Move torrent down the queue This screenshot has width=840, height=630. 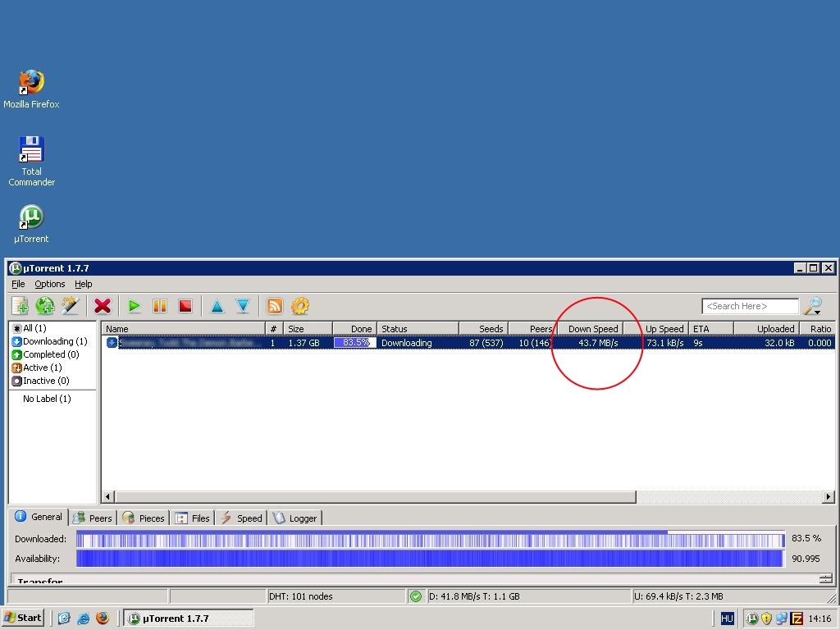coord(243,306)
